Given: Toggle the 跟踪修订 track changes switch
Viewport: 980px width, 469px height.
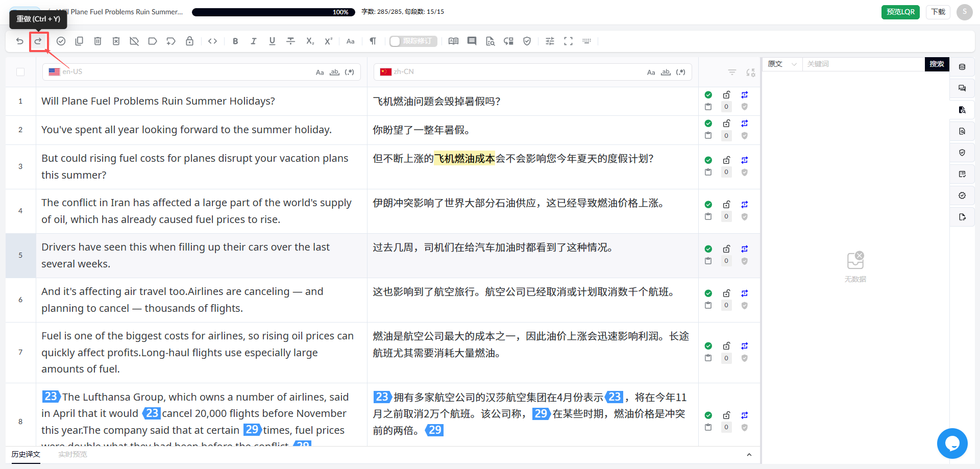Looking at the screenshot, I should (x=413, y=41).
